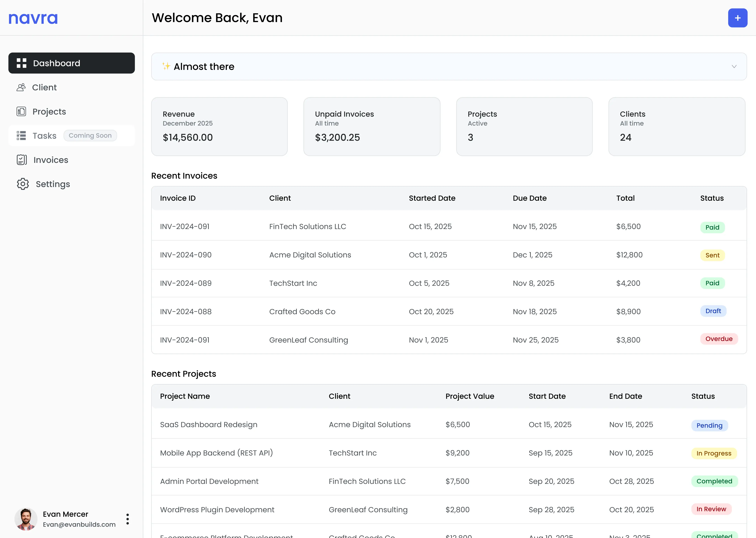The image size is (756, 538).
Task: Click the Coming Soon badge on Tasks
Action: (x=90, y=136)
